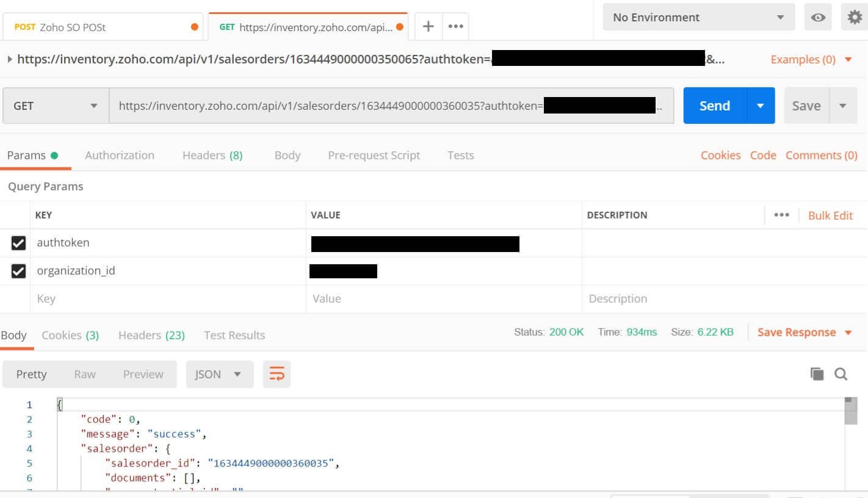The image size is (868, 498).
Task: Click the authtoken key cell
Action: tap(168, 243)
